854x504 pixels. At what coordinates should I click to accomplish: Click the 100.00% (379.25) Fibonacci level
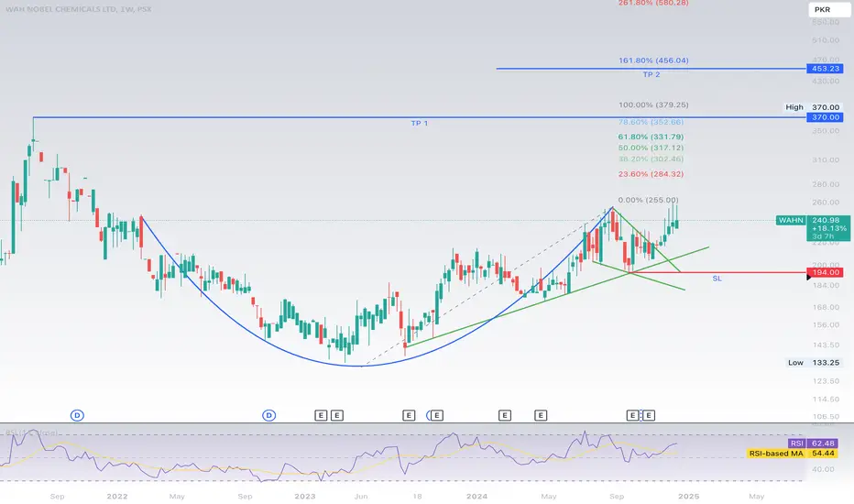(x=653, y=104)
